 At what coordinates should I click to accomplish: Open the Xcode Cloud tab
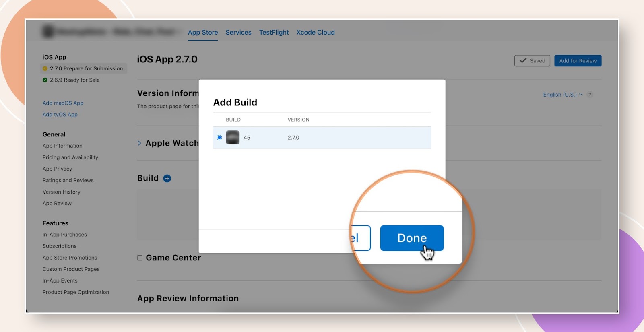click(316, 32)
